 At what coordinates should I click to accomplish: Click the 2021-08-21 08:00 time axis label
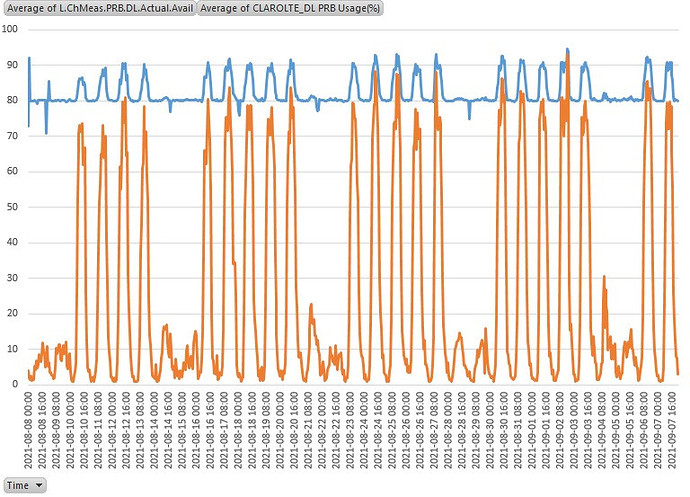(x=308, y=431)
